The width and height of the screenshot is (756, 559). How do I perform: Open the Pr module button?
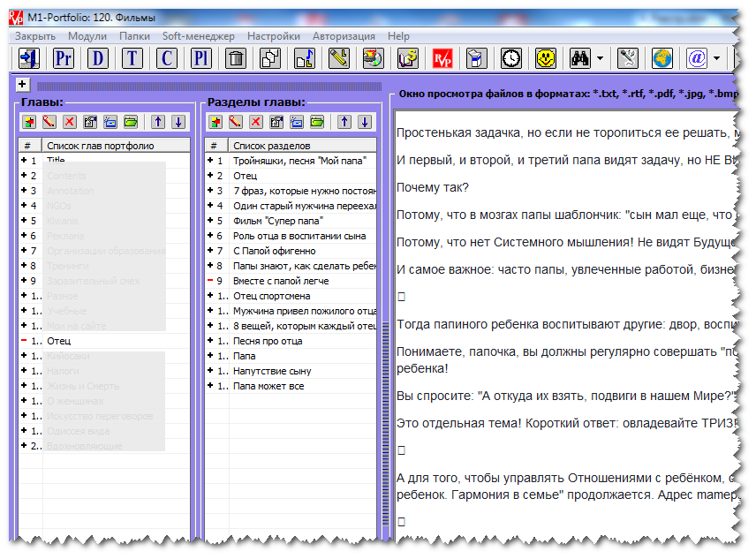coord(64,59)
